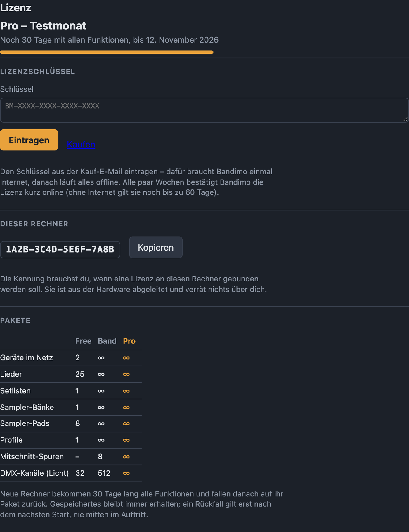Click the Free column header
The width and height of the screenshot is (409, 532).
click(83, 341)
